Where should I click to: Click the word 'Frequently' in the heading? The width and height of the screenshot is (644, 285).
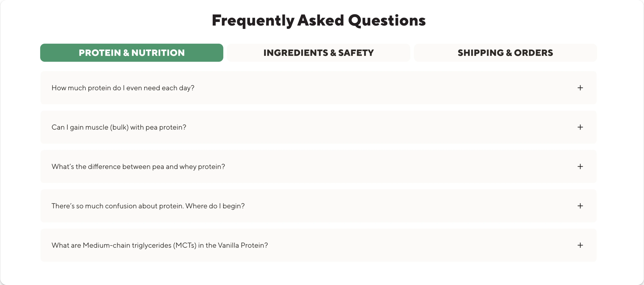click(x=253, y=20)
